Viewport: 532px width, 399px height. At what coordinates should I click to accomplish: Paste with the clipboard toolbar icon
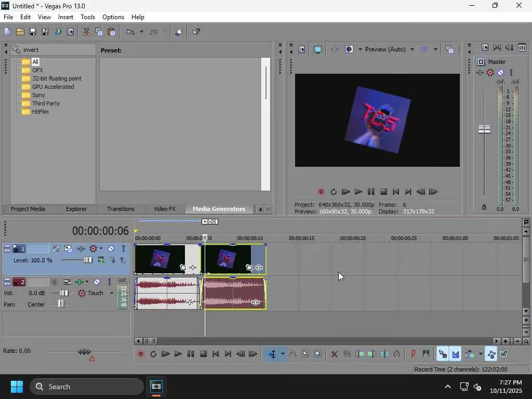point(111,32)
